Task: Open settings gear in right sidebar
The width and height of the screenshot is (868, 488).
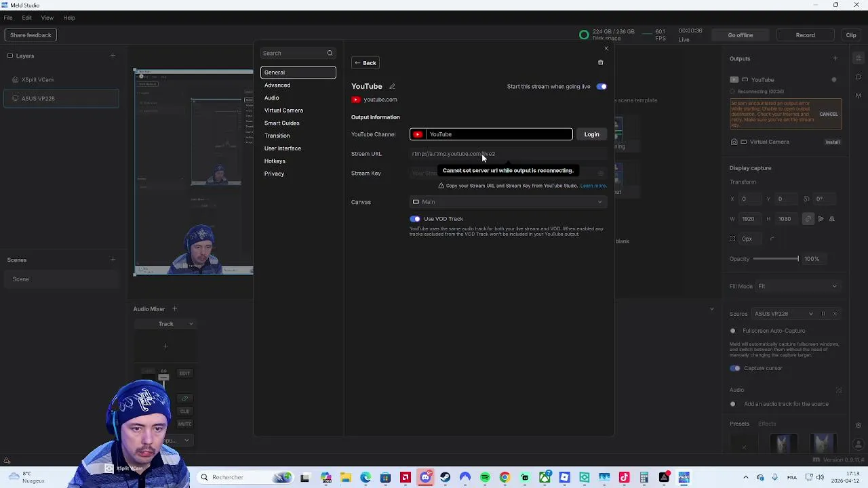Action: point(859,426)
